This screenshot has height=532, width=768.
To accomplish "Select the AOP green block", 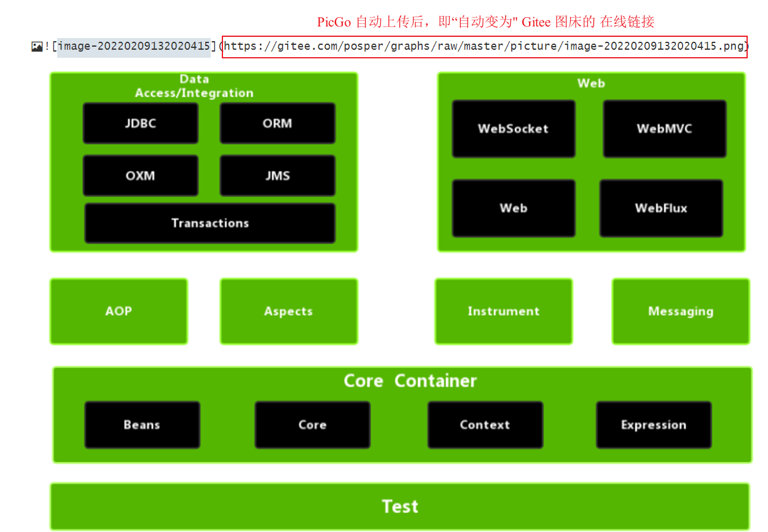I will tap(119, 311).
